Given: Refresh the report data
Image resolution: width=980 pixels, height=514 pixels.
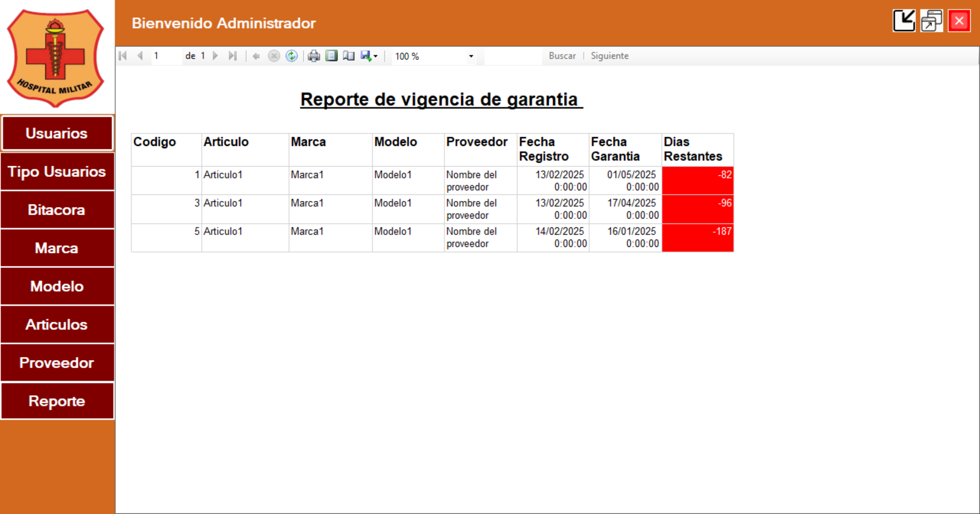Looking at the screenshot, I should click(x=291, y=56).
